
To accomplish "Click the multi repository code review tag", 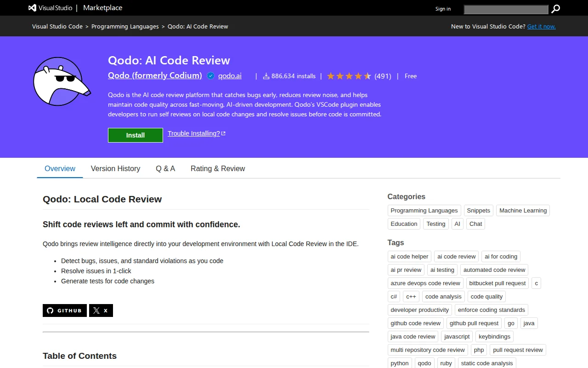I will pos(428,350).
